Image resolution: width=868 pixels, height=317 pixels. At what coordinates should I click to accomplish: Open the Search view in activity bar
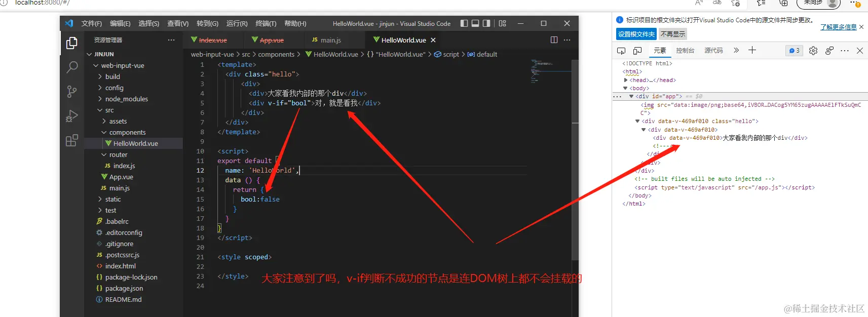pos(72,67)
